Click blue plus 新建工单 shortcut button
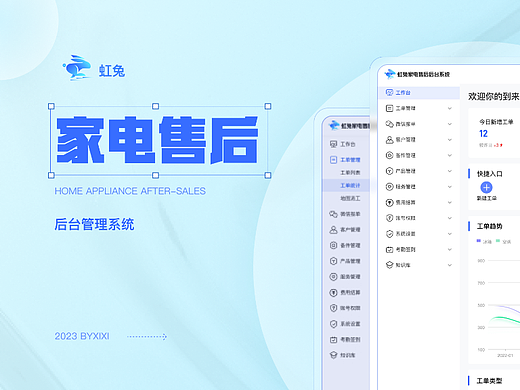The width and height of the screenshot is (520, 390). (486, 187)
